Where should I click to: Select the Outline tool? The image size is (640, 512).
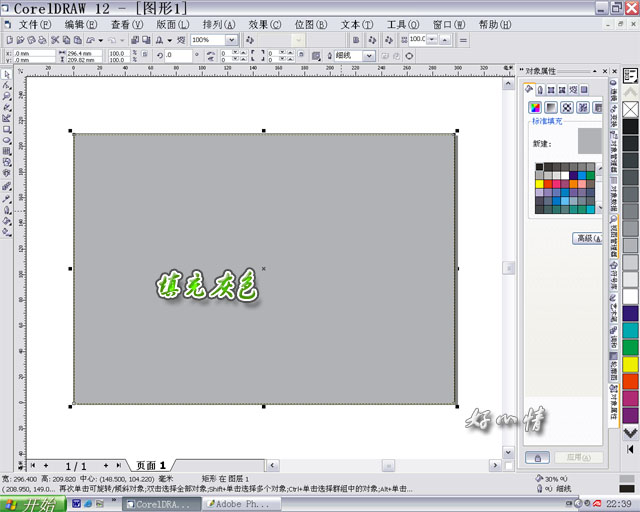pos(7,210)
